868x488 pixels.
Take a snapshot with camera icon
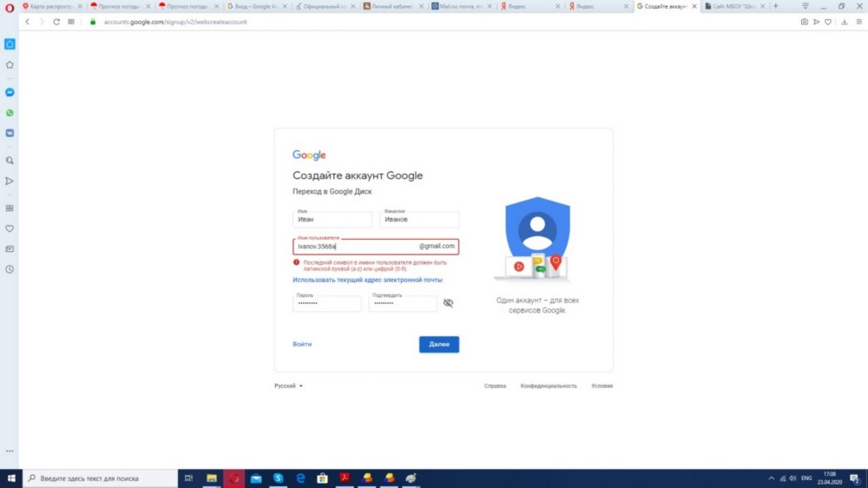(804, 22)
